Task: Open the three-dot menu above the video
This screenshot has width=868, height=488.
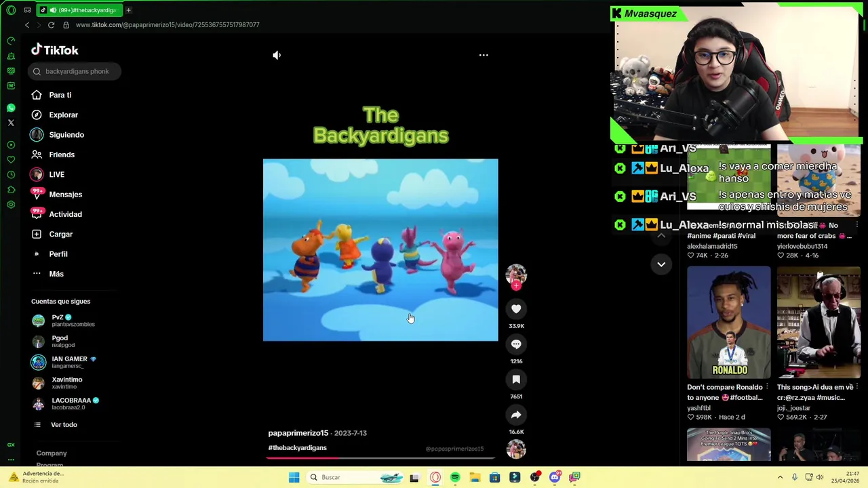Action: (x=484, y=55)
